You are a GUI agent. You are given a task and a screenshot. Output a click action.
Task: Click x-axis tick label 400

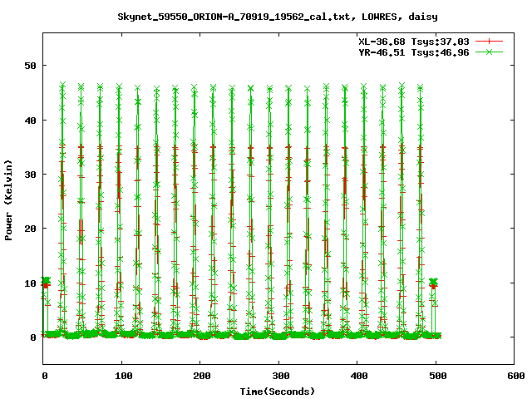359,376
